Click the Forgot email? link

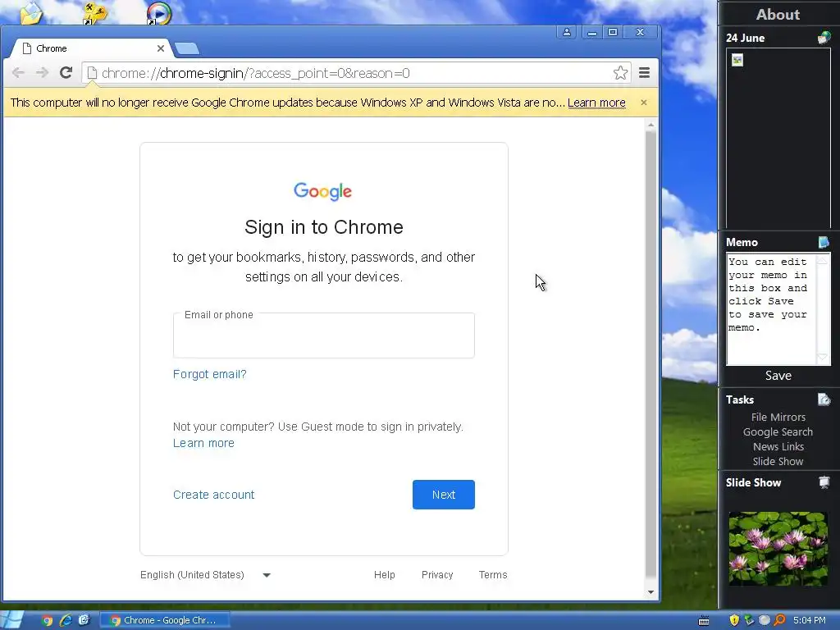[209, 374]
